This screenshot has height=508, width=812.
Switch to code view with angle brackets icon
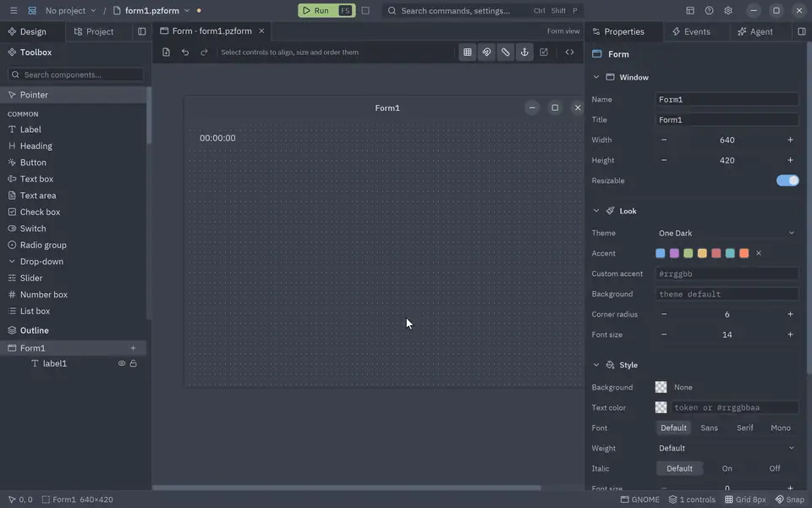569,52
